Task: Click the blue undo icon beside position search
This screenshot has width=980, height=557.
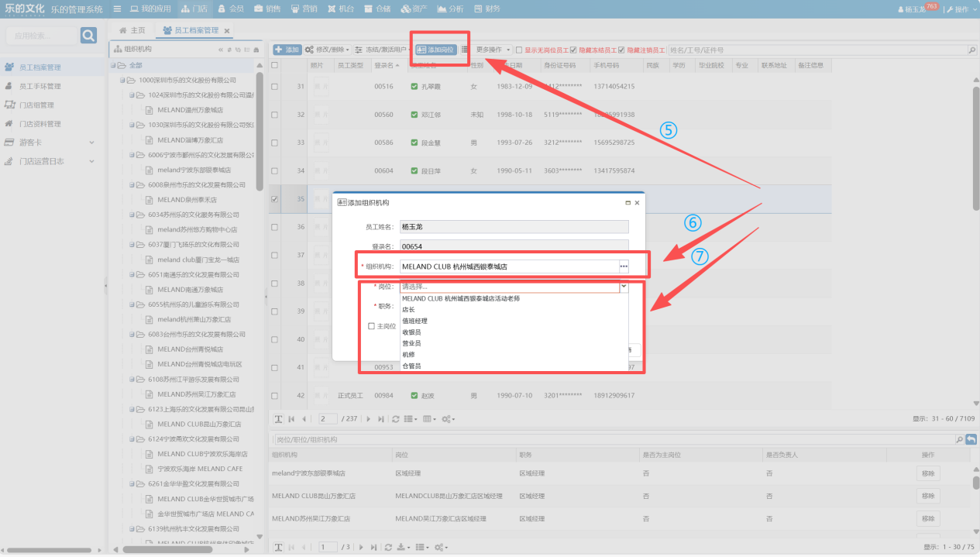Action: pyautogui.click(x=971, y=440)
